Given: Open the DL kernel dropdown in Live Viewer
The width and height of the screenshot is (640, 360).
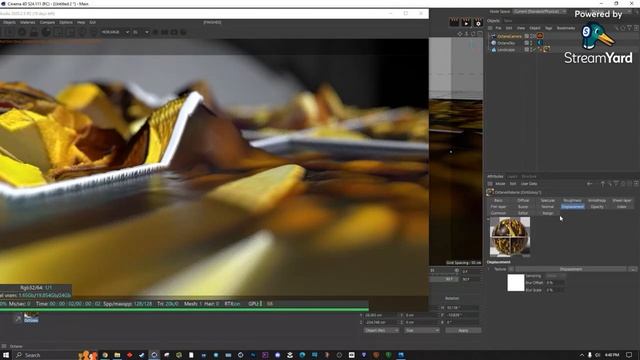Looking at the screenshot, I should (140, 32).
